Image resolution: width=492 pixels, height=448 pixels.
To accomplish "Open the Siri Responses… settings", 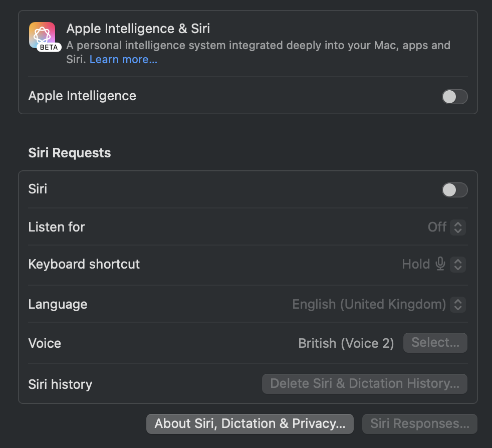I will [420, 424].
